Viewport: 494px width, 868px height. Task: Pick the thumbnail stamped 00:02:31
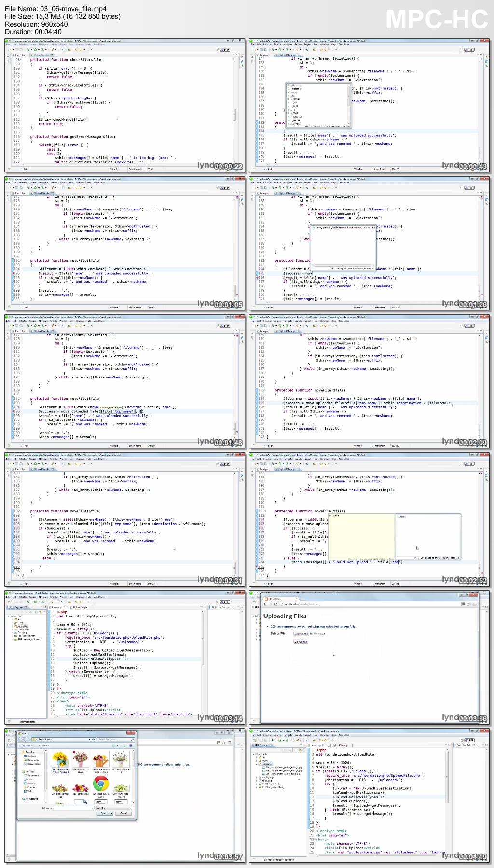pyautogui.click(x=125, y=519)
